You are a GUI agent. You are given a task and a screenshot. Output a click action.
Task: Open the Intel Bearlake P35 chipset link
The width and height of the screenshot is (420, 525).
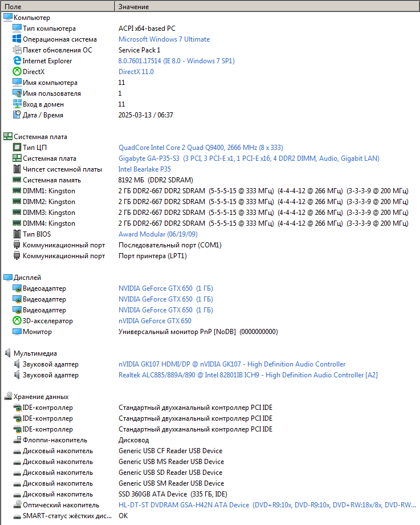pos(145,169)
